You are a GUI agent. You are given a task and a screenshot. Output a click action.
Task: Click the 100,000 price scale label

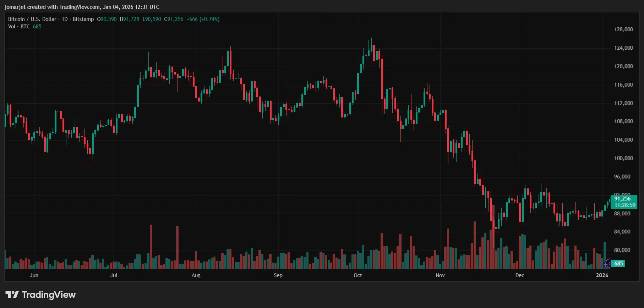[623, 158]
